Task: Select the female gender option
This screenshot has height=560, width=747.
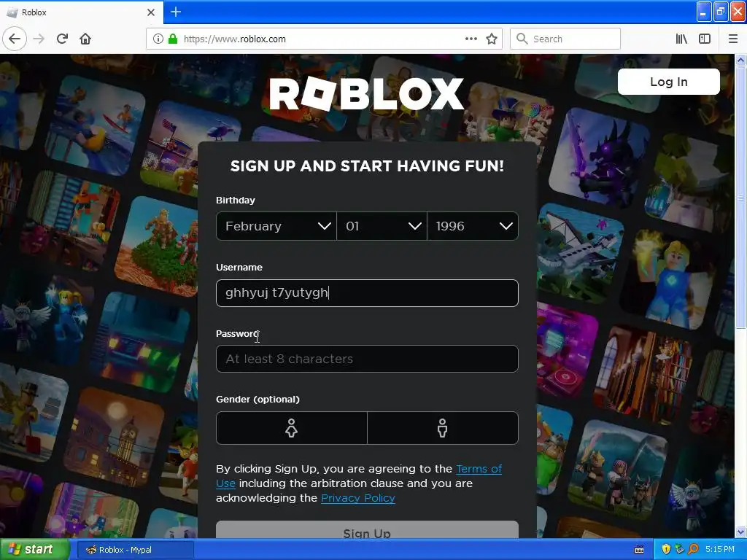Action: click(292, 428)
